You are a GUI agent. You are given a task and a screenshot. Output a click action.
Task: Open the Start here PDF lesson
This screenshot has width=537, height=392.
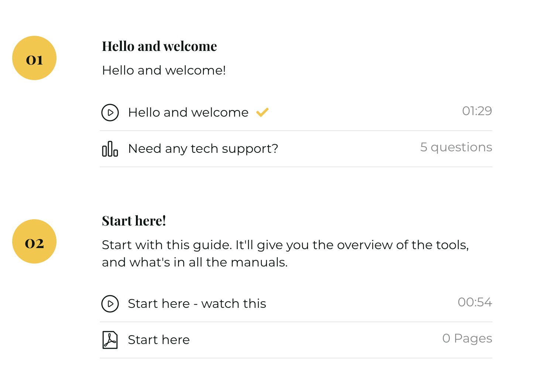pos(159,340)
